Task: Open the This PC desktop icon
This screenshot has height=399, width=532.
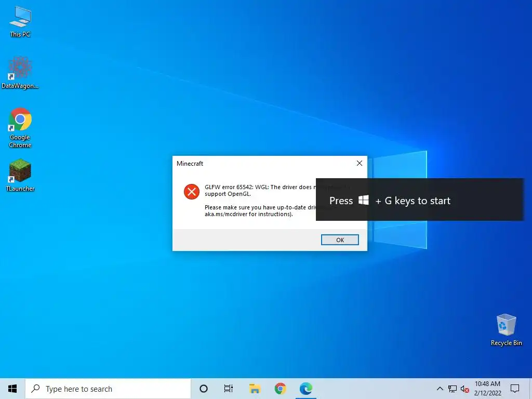Action: point(20,22)
